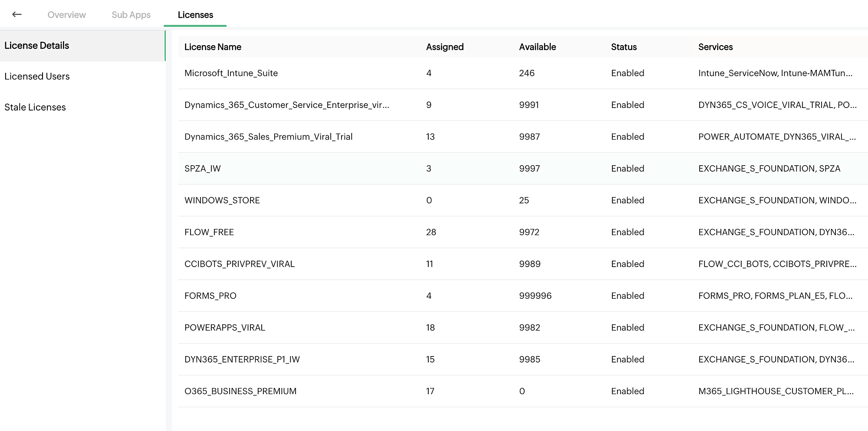Go to Licensed Users section
The height and width of the screenshot is (431, 868).
pos(37,76)
